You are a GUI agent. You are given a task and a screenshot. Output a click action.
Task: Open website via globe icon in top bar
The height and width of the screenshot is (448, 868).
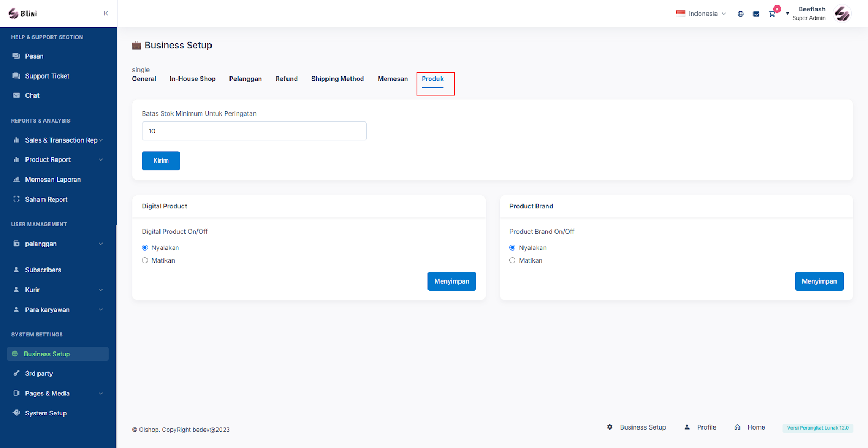[741, 14]
